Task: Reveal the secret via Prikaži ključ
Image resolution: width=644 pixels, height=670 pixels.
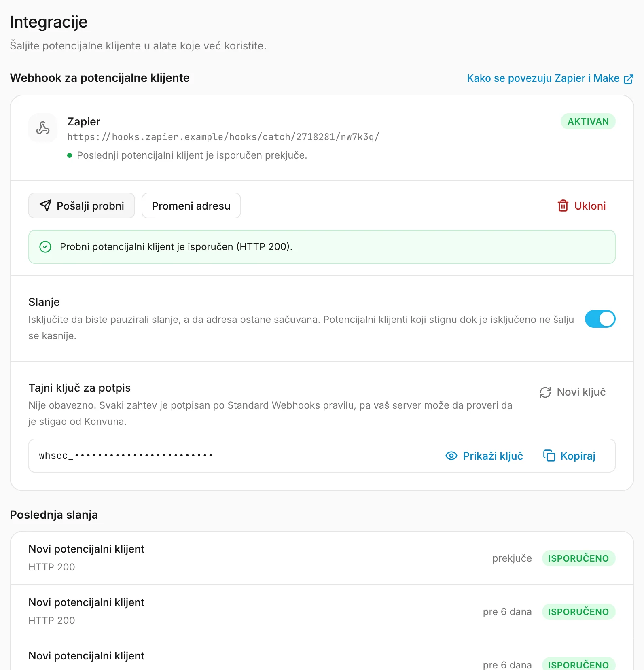Action: coord(484,456)
